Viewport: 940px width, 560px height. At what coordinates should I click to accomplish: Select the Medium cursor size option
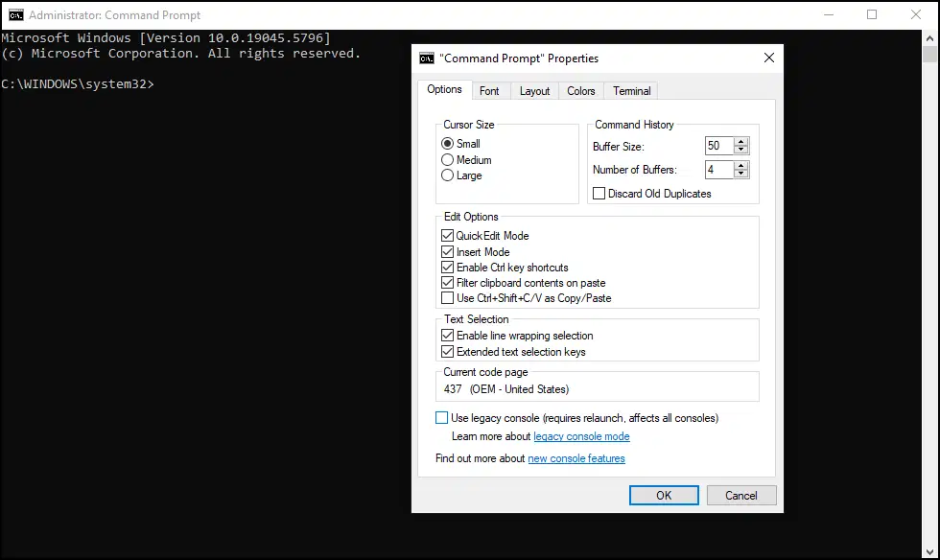[447, 160]
